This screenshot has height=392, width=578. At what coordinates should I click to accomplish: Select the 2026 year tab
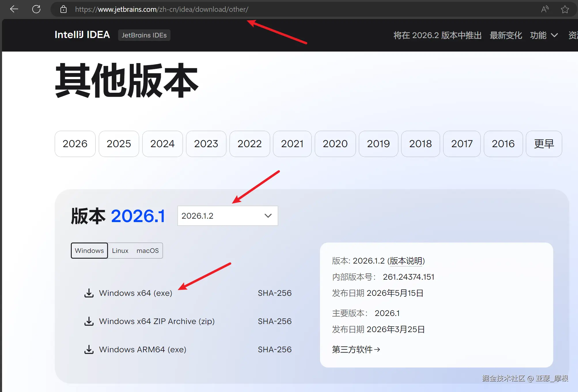[x=75, y=144]
